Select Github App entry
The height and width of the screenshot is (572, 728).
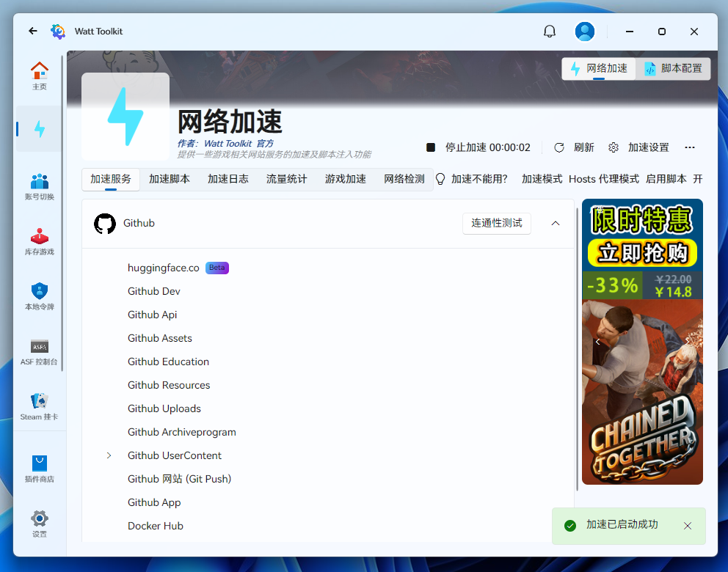click(154, 502)
